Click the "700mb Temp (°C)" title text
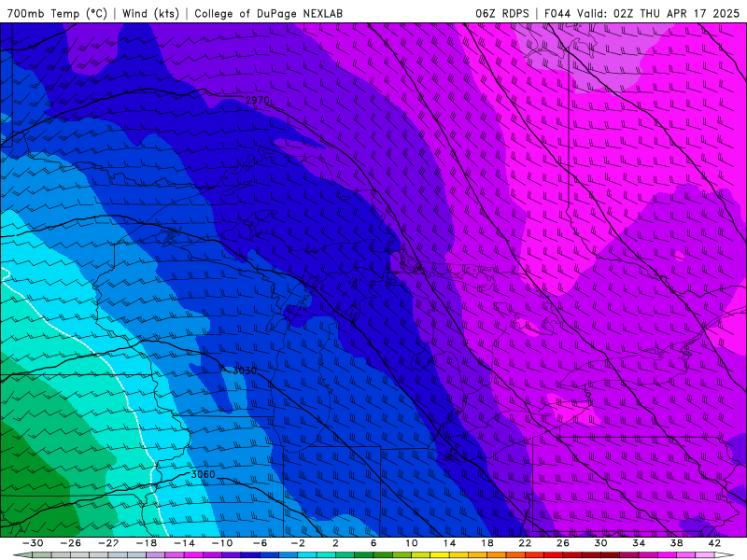The width and height of the screenshot is (747, 560). (x=57, y=13)
